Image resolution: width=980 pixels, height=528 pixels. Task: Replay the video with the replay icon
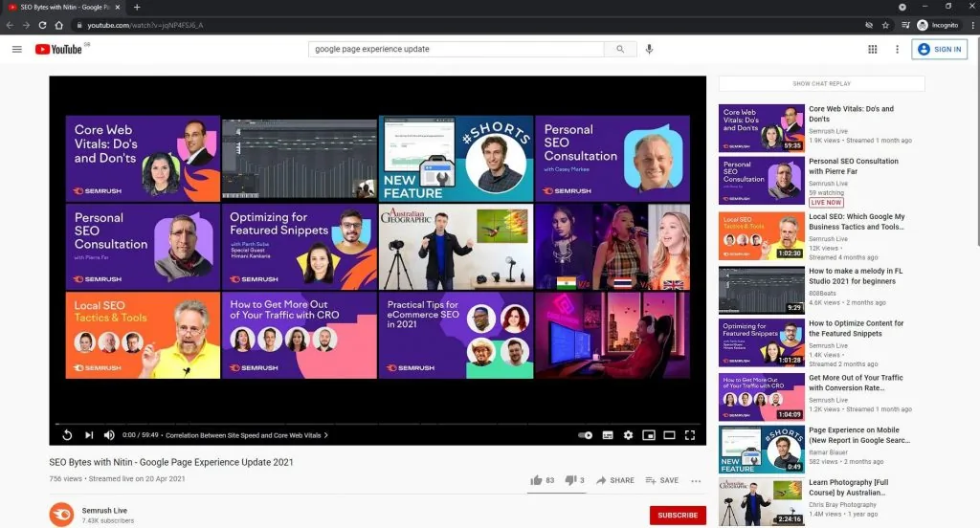(67, 435)
